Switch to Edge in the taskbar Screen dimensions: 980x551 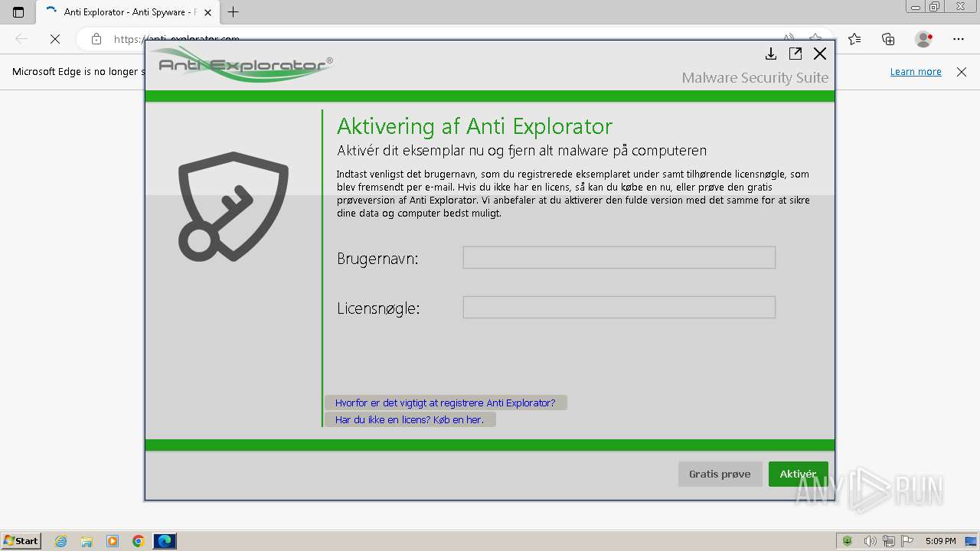pos(165,541)
